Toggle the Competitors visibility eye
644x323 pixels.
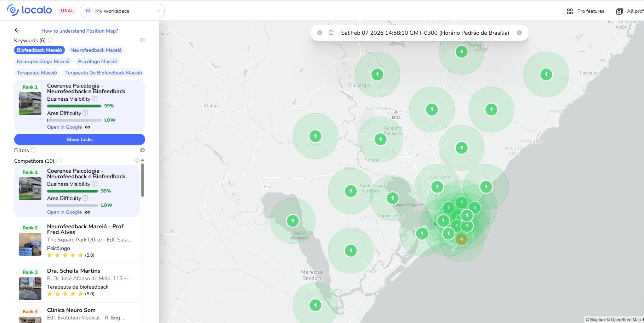pos(137,161)
